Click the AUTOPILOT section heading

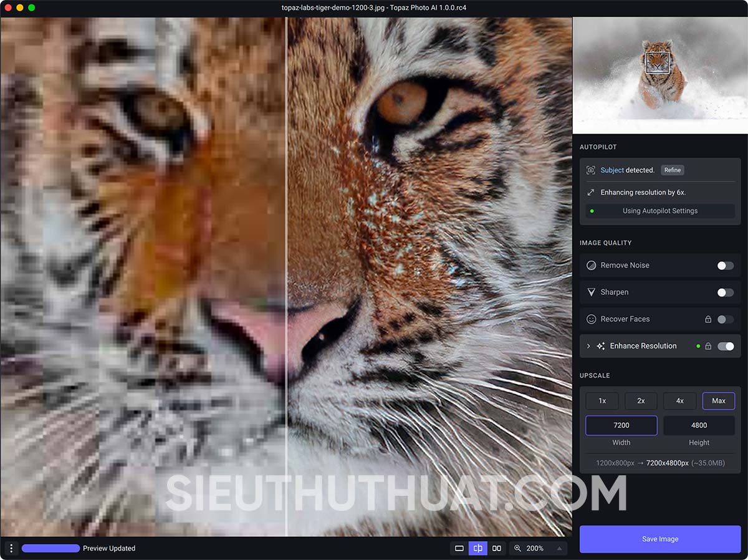click(598, 147)
